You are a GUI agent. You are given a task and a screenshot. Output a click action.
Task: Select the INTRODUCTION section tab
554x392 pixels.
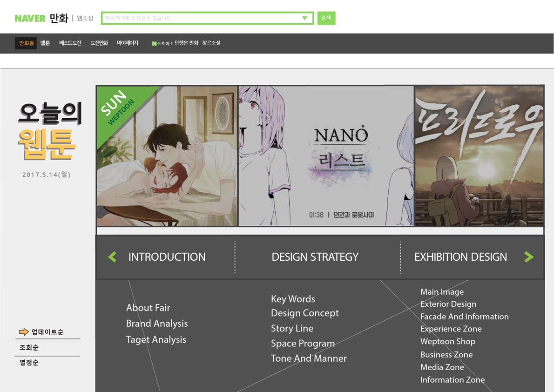(167, 257)
